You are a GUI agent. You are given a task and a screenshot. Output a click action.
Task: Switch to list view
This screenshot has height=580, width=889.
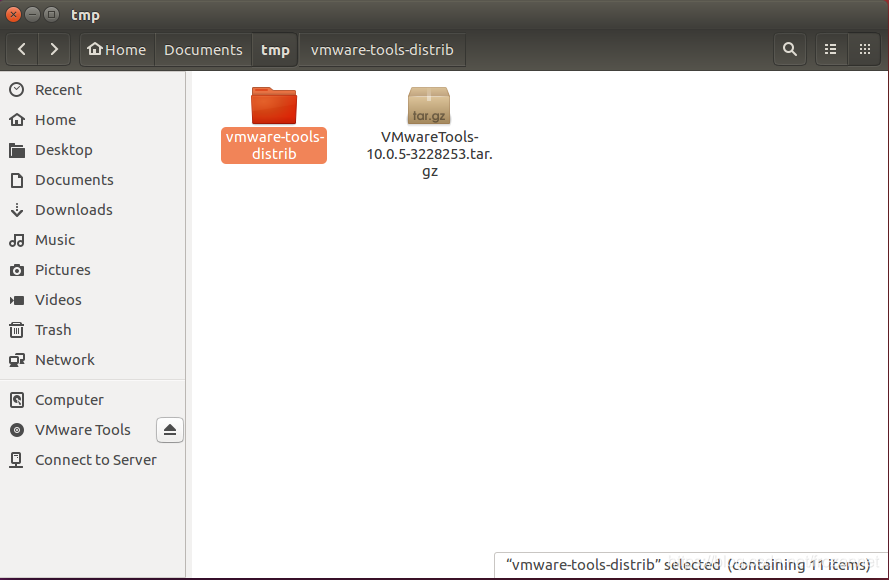(831, 49)
